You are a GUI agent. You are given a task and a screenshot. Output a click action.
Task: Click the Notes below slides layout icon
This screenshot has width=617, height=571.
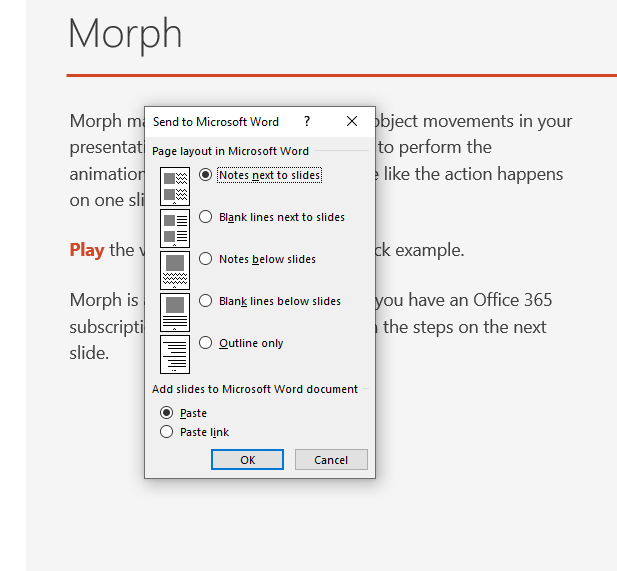tap(175, 270)
